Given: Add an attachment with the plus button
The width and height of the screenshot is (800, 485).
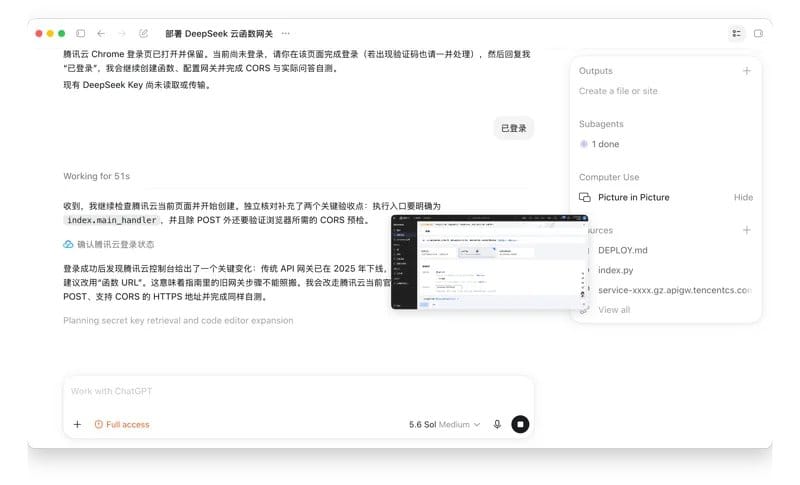Looking at the screenshot, I should click(x=77, y=424).
